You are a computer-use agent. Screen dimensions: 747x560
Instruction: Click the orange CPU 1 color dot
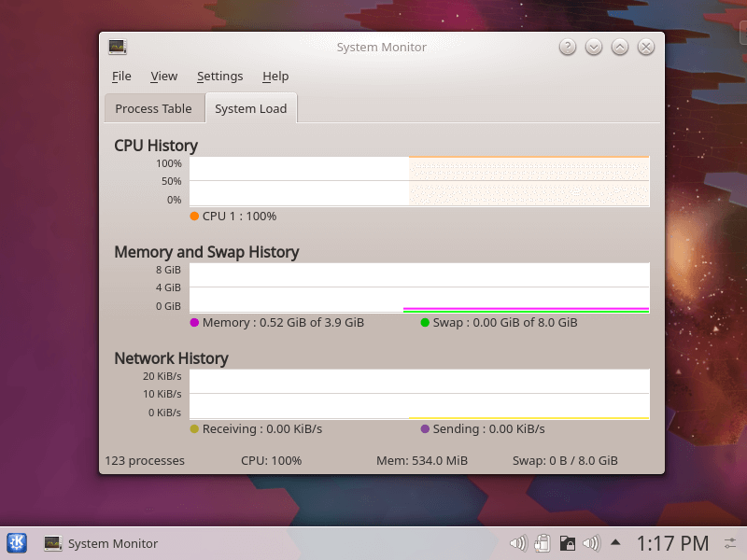click(x=194, y=216)
